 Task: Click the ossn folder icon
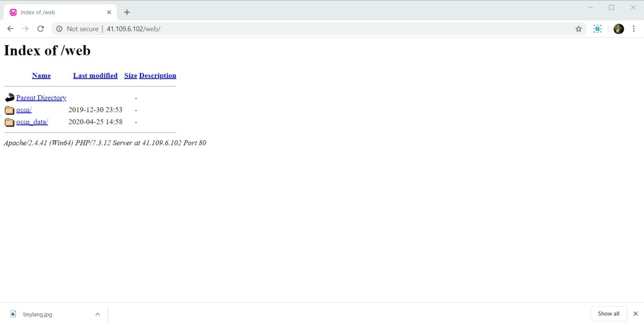[x=9, y=110]
